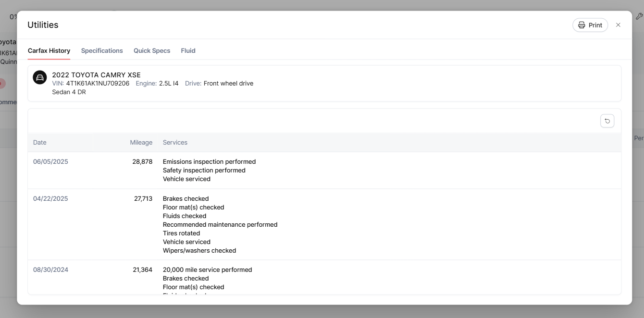Click the 27,713 mileage value
644x318 pixels.
[143, 199]
